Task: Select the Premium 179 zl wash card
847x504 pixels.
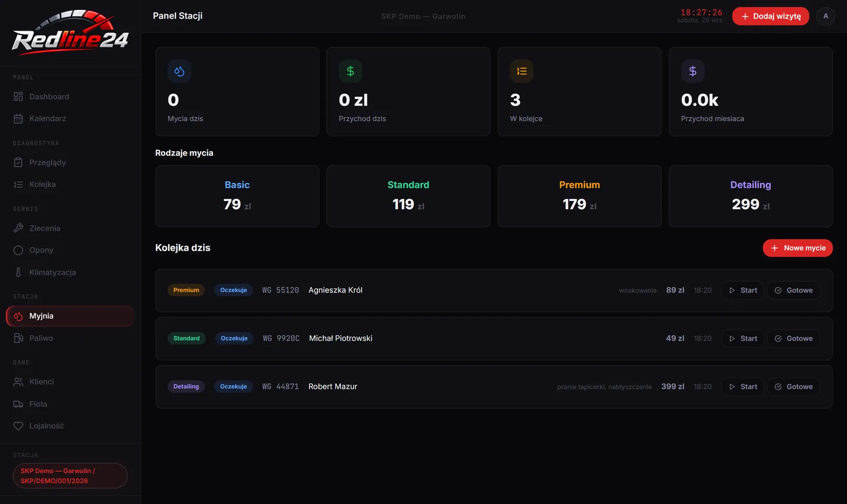Action: click(580, 196)
